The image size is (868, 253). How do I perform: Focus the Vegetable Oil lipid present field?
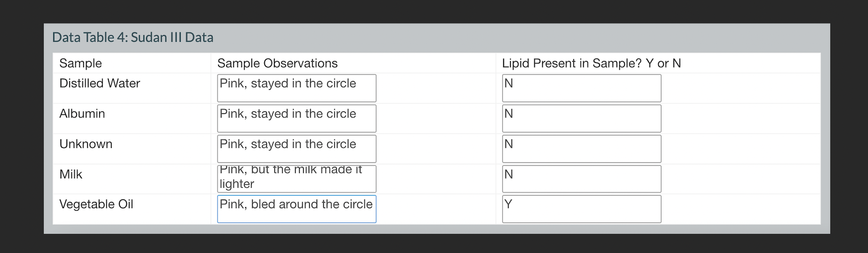point(582,209)
